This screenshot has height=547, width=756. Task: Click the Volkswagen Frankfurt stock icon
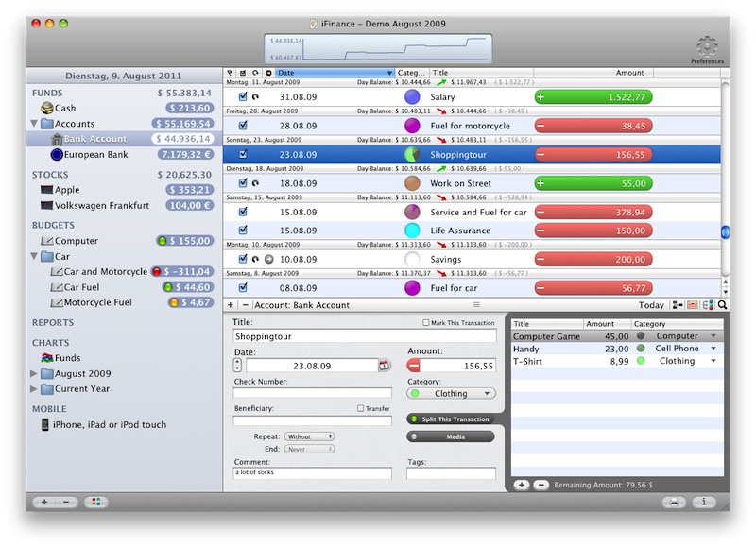[46, 205]
